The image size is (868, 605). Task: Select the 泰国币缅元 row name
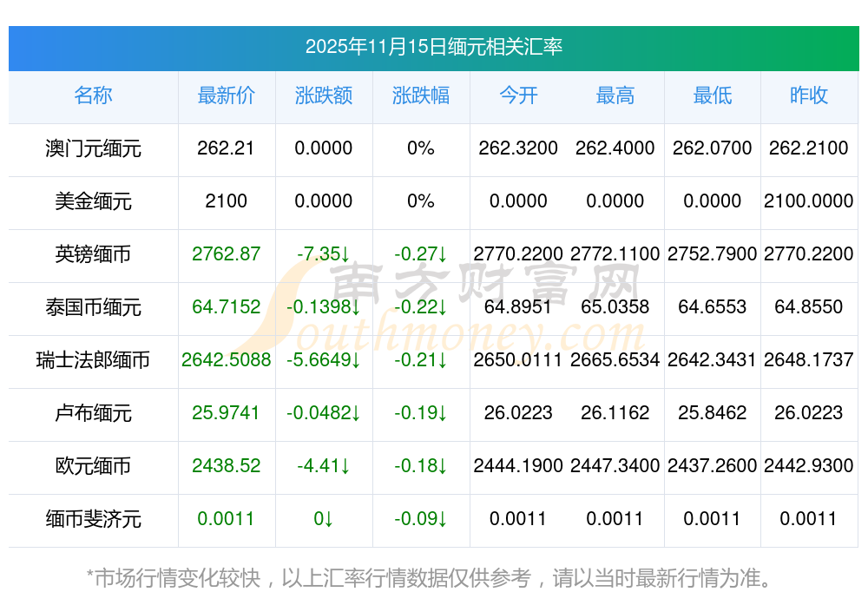pyautogui.click(x=93, y=307)
